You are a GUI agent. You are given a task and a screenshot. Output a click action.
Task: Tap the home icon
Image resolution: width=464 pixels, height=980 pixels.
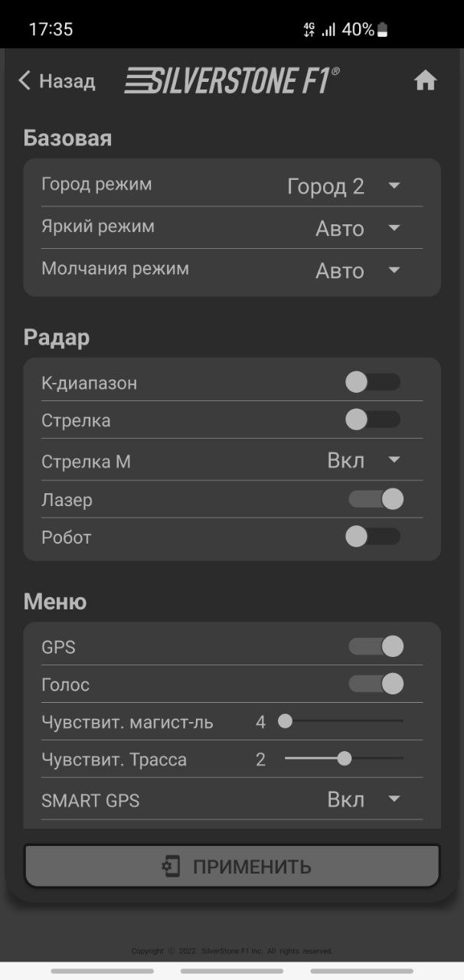coord(425,81)
